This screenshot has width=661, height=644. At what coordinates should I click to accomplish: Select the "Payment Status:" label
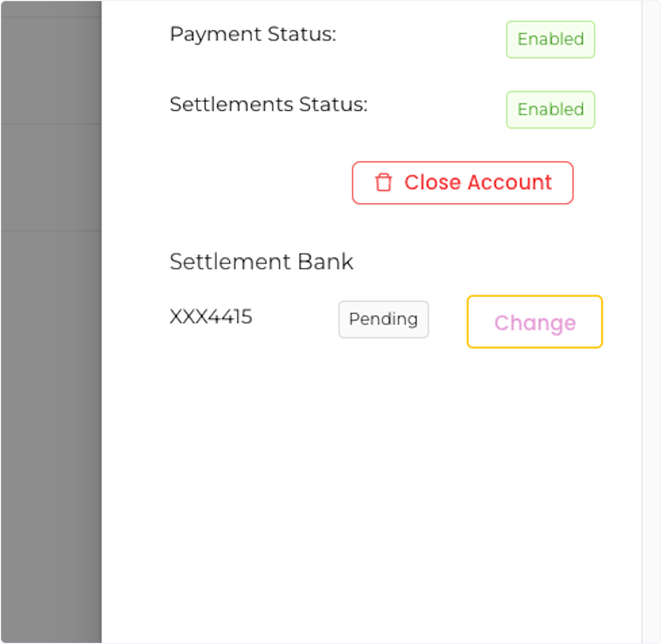[x=253, y=34]
